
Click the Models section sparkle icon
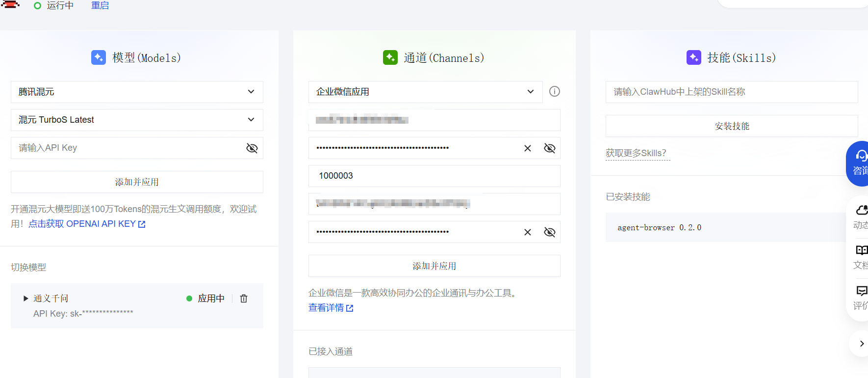(x=99, y=57)
